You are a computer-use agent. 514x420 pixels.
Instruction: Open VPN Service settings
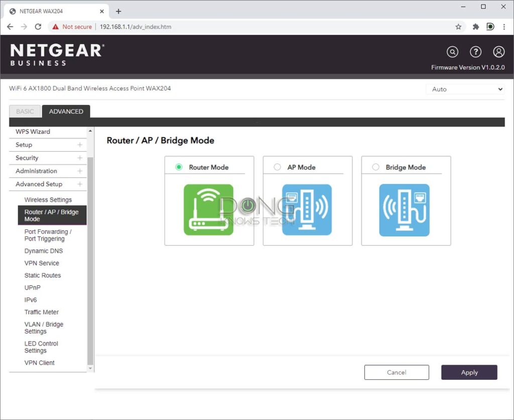pyautogui.click(x=42, y=263)
